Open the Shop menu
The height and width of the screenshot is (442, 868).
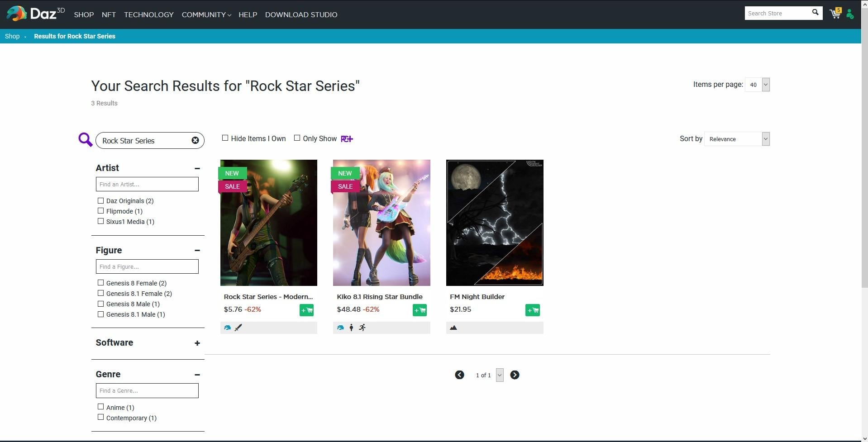(x=84, y=14)
